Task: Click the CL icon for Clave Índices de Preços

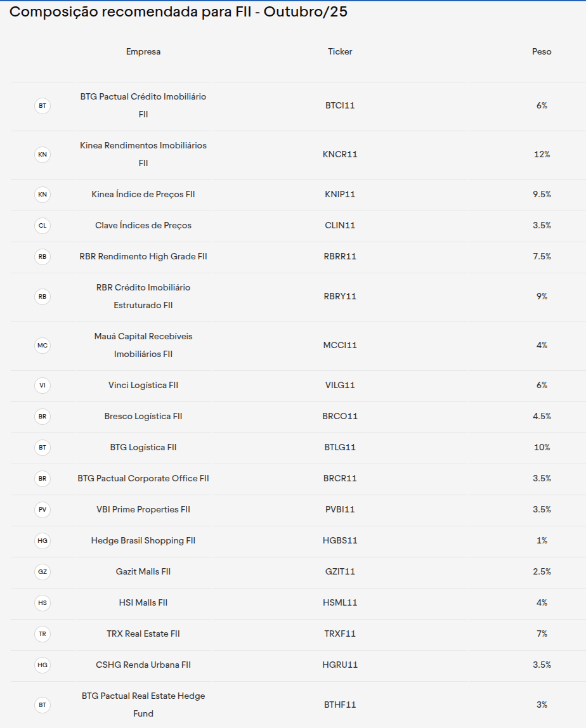Action: (x=42, y=226)
